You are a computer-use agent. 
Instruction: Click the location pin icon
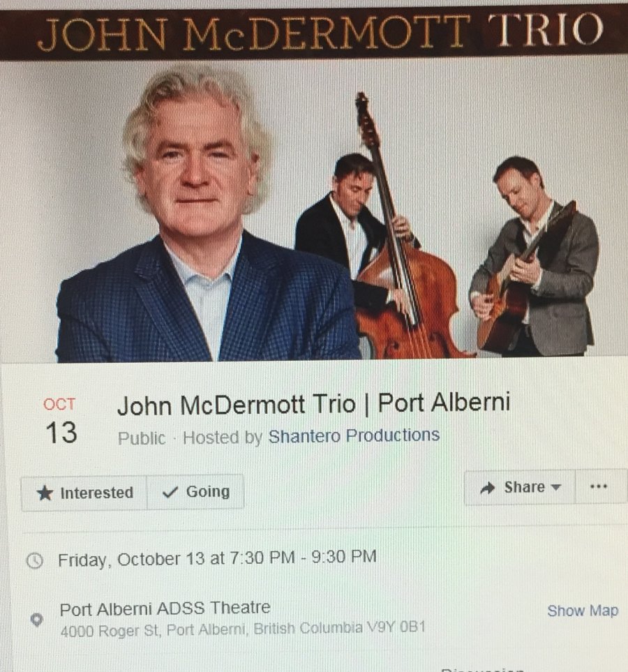click(x=37, y=619)
